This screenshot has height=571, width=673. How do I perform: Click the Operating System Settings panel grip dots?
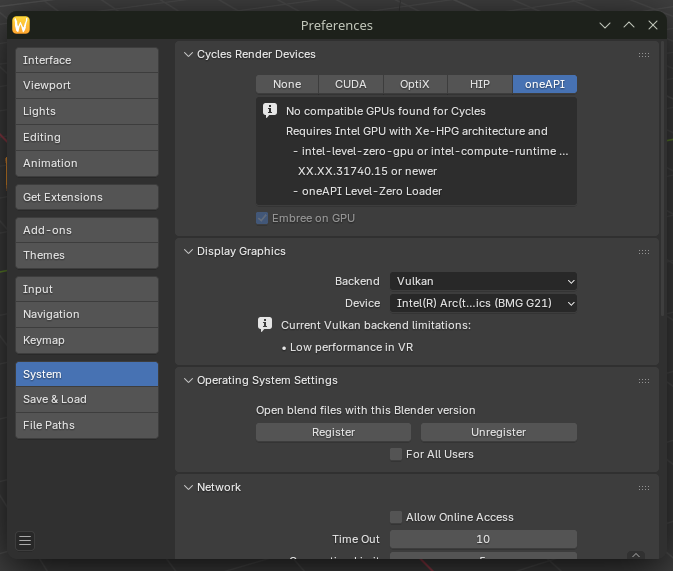(644, 381)
